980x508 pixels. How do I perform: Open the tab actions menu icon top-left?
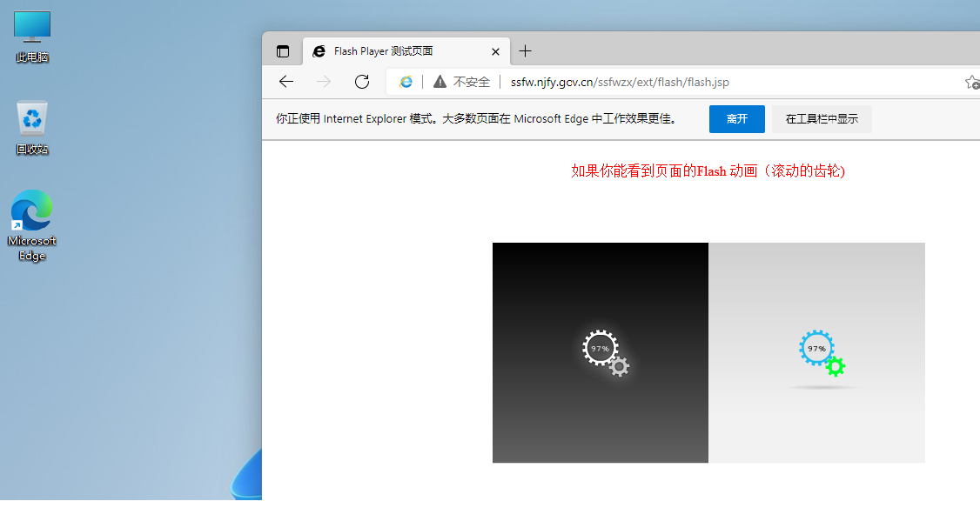pos(282,50)
